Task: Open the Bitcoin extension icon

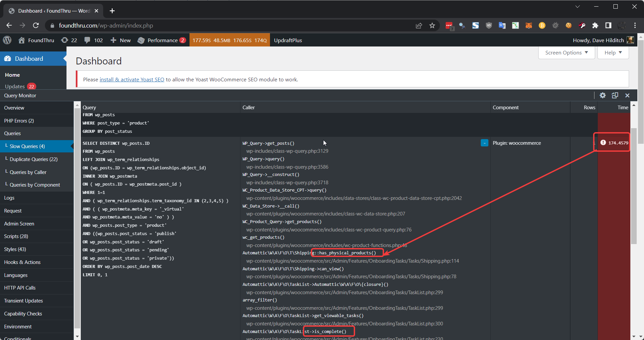Action: pos(542,26)
